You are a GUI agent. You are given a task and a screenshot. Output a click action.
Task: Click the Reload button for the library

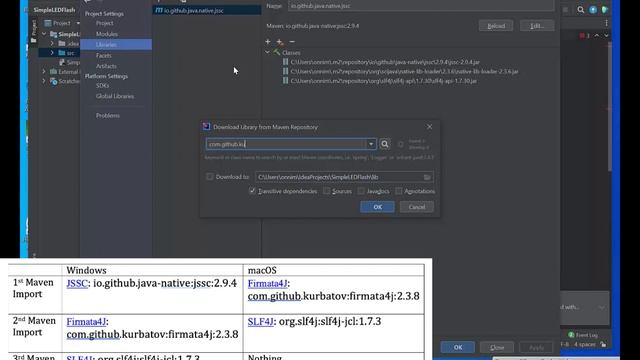[x=496, y=26]
